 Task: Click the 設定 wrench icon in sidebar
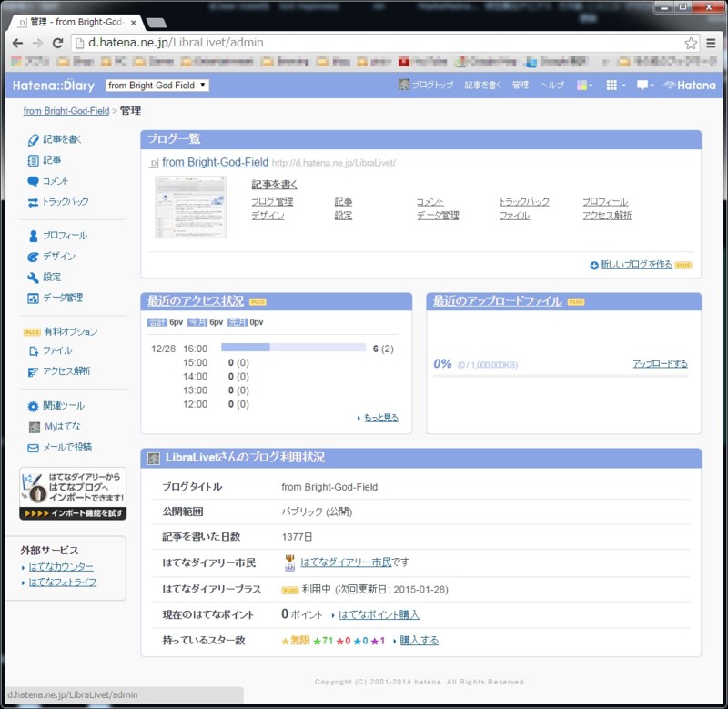pos(33,278)
